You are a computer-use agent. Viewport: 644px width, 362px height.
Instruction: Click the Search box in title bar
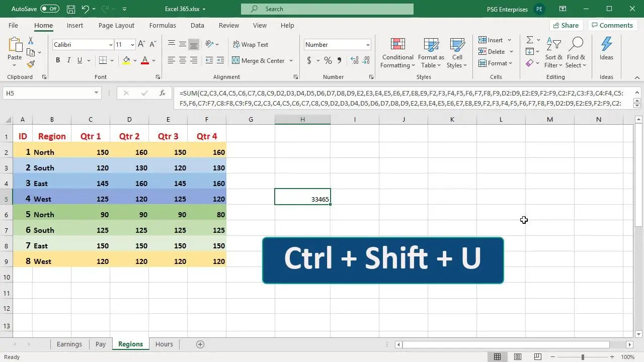coord(327,9)
